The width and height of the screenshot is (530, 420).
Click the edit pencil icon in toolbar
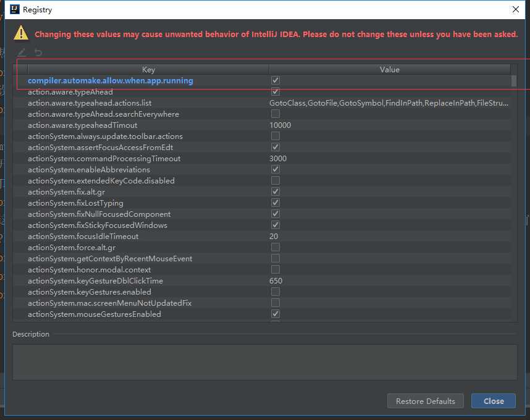pos(22,52)
